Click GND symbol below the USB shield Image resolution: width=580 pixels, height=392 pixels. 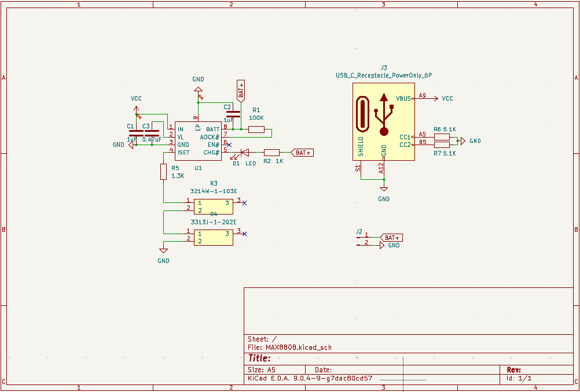coord(383,190)
